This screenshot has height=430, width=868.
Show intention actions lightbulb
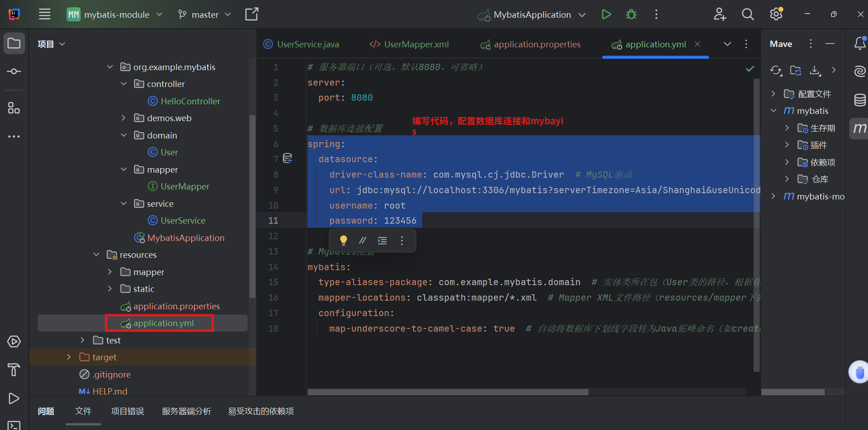click(x=343, y=241)
